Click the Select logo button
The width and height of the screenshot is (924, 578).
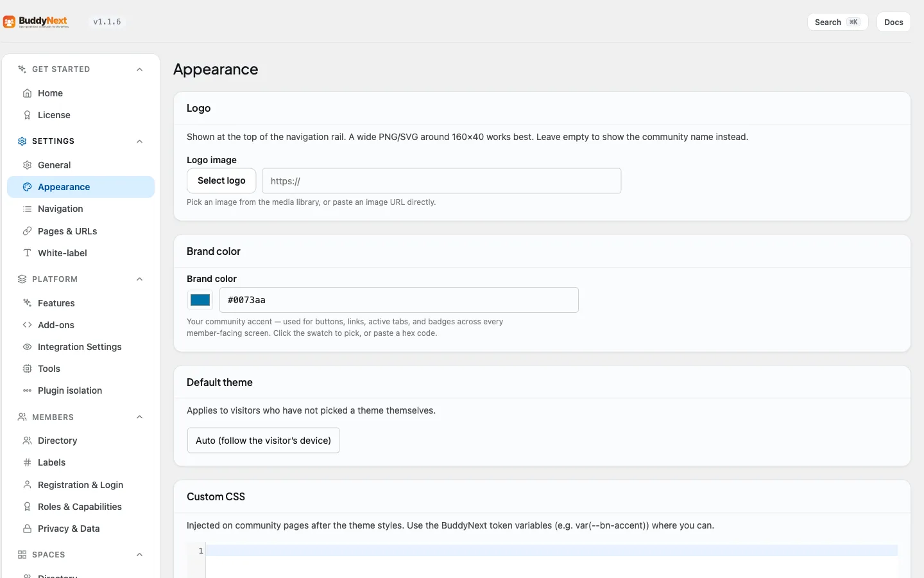coord(221,180)
